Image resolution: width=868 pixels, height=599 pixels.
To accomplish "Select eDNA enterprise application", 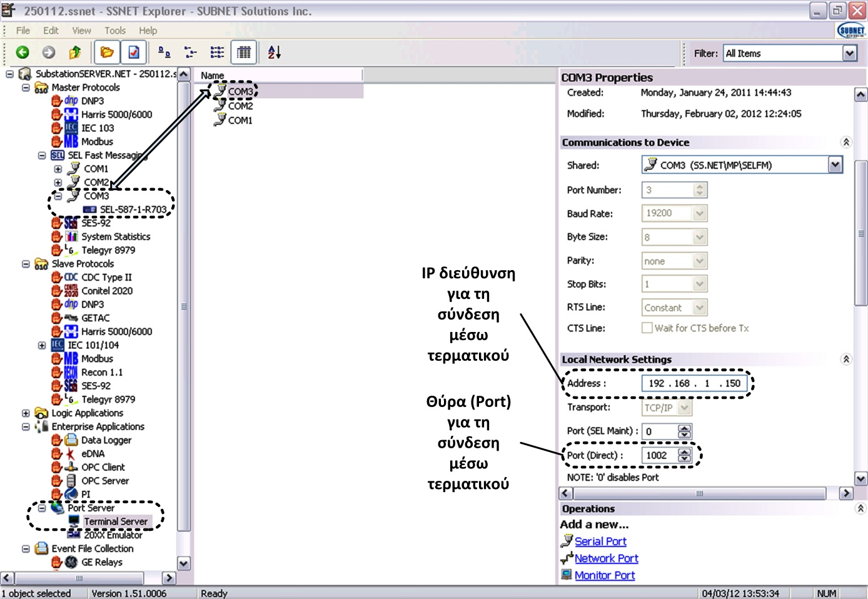I will click(93, 453).
